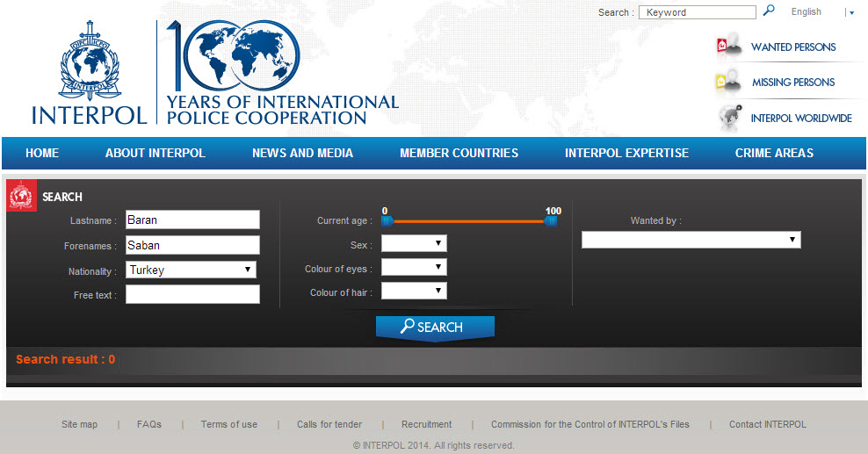Click the 100 years globe graphic
Screen dimensions: 868x454
(x=234, y=56)
